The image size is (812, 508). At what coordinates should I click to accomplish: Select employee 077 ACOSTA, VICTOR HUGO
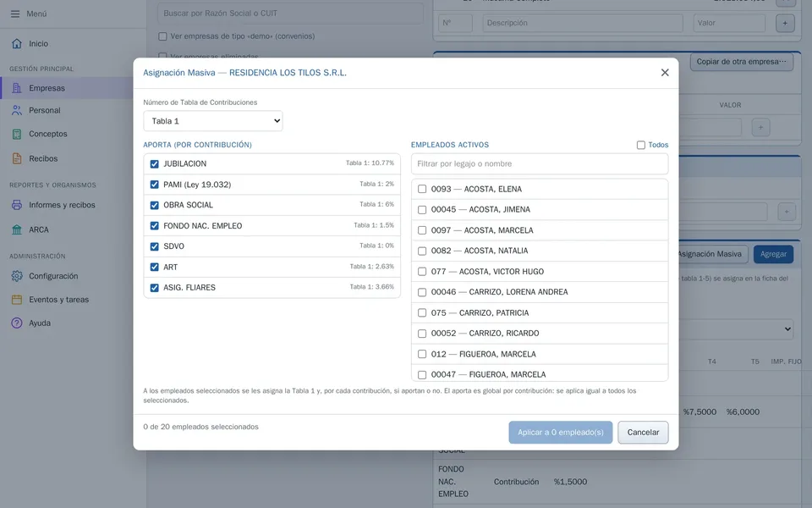(422, 272)
